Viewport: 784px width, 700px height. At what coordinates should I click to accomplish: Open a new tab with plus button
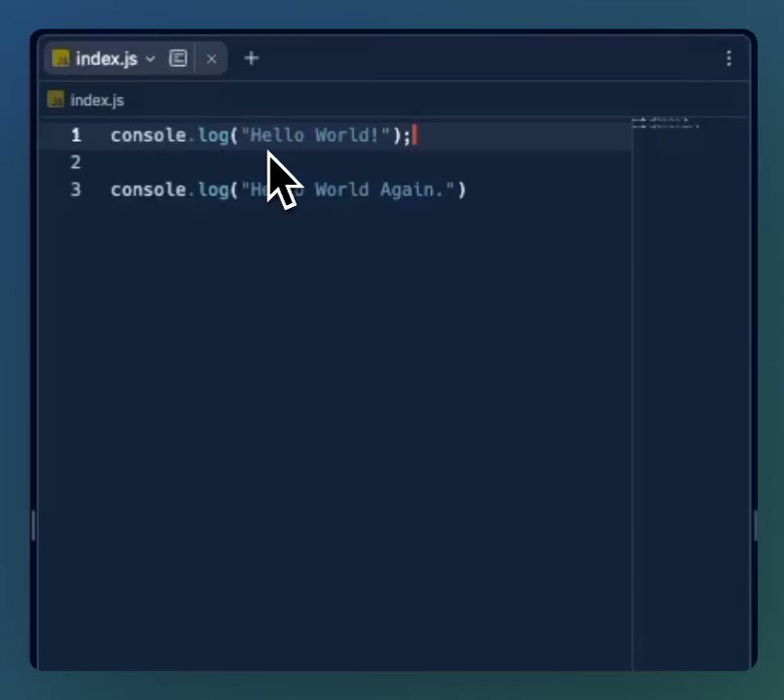click(252, 58)
